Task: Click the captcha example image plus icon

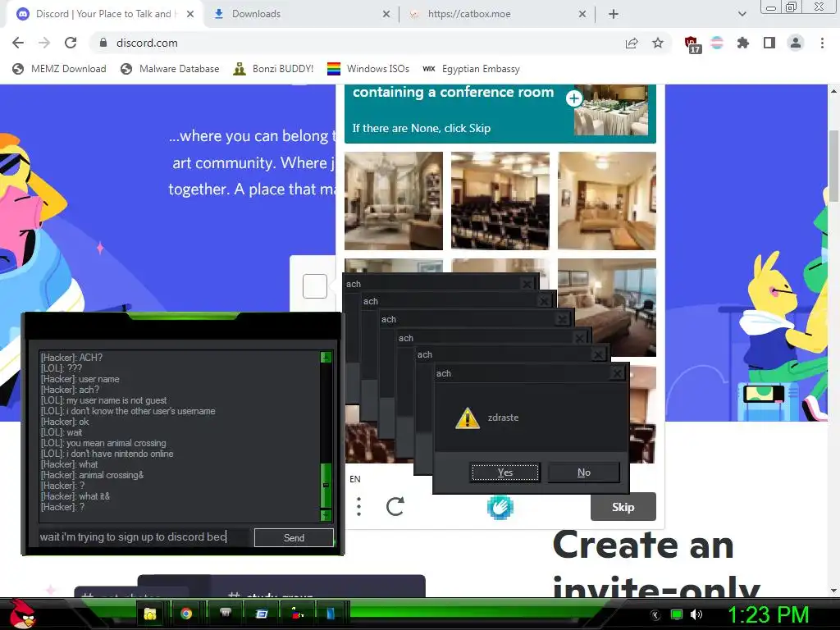Action: [x=573, y=98]
